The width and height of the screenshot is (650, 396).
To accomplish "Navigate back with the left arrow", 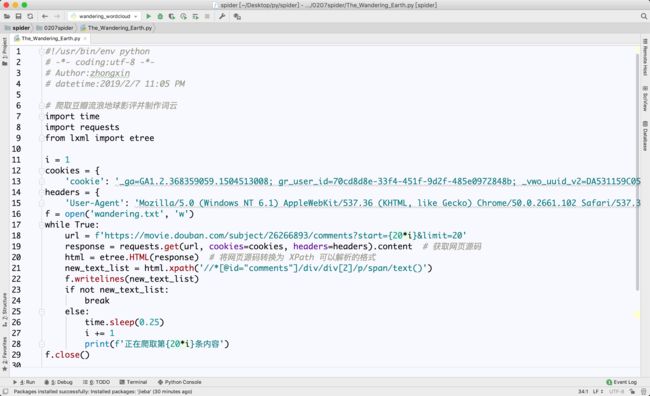I will (45, 16).
